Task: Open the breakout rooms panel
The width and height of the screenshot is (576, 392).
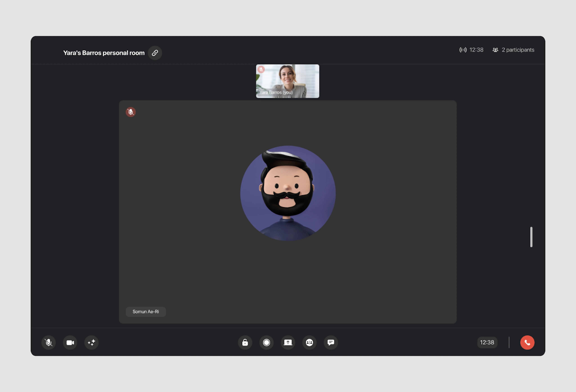Action: pyautogui.click(x=309, y=343)
